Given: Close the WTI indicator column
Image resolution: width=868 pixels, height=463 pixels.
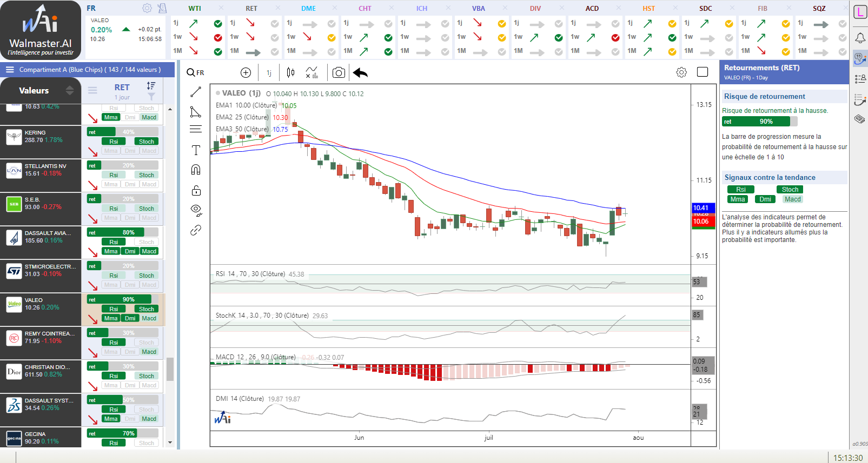Looking at the screenshot, I should pyautogui.click(x=221, y=8).
